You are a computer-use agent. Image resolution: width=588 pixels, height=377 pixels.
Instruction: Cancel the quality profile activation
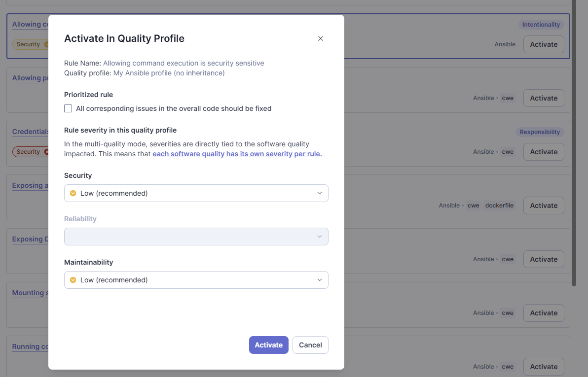click(x=310, y=345)
